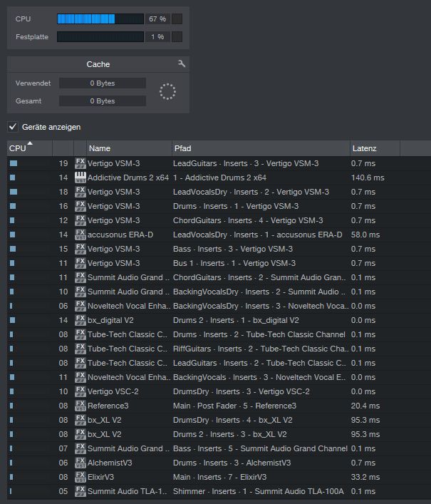Select the ElixirV3 name

coord(100,477)
